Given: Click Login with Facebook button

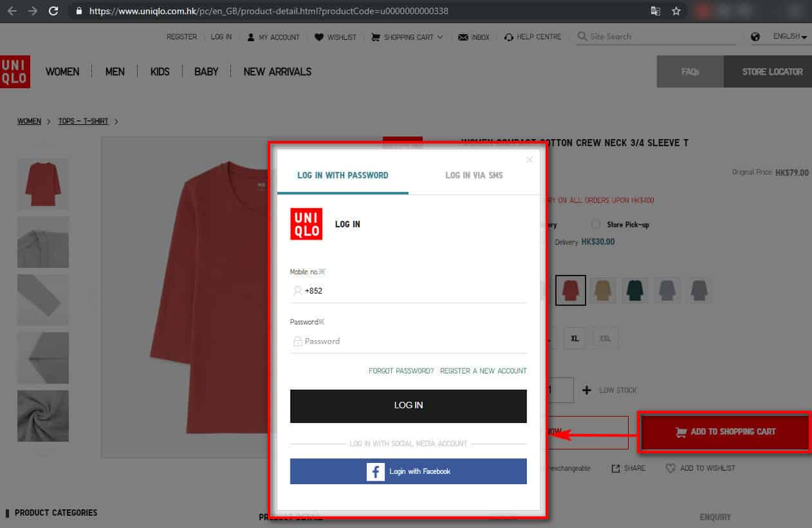Looking at the screenshot, I should 409,471.
